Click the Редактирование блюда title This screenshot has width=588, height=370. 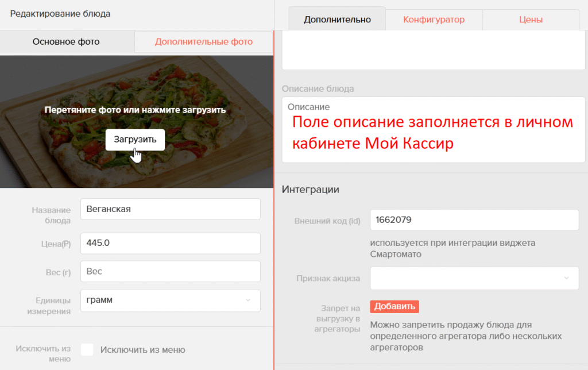tap(60, 14)
